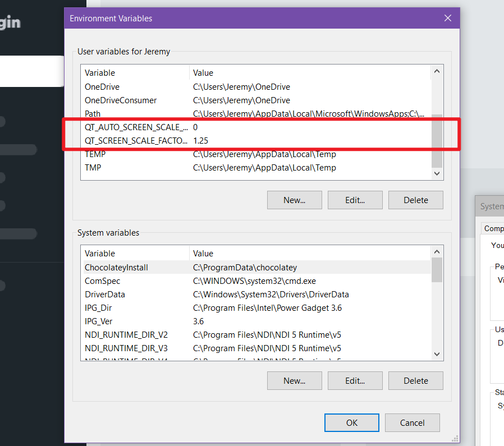Select the OneDrive user variable row

click(x=257, y=87)
